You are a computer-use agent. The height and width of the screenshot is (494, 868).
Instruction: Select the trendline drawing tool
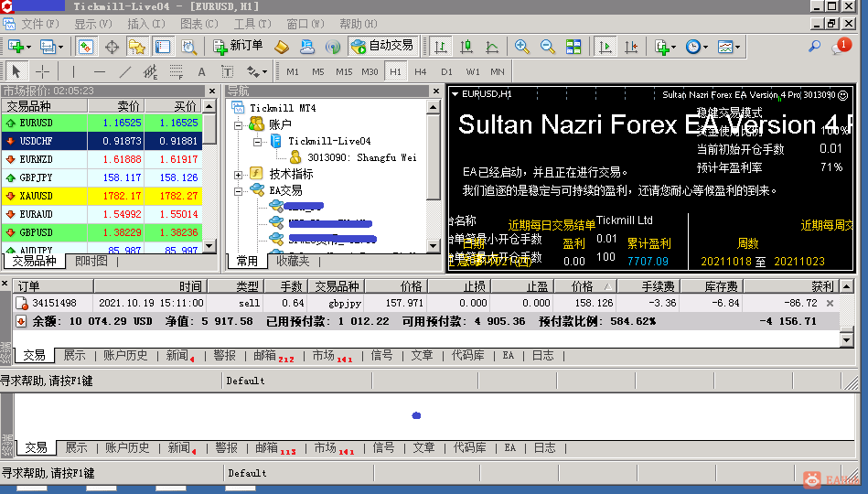click(x=125, y=71)
